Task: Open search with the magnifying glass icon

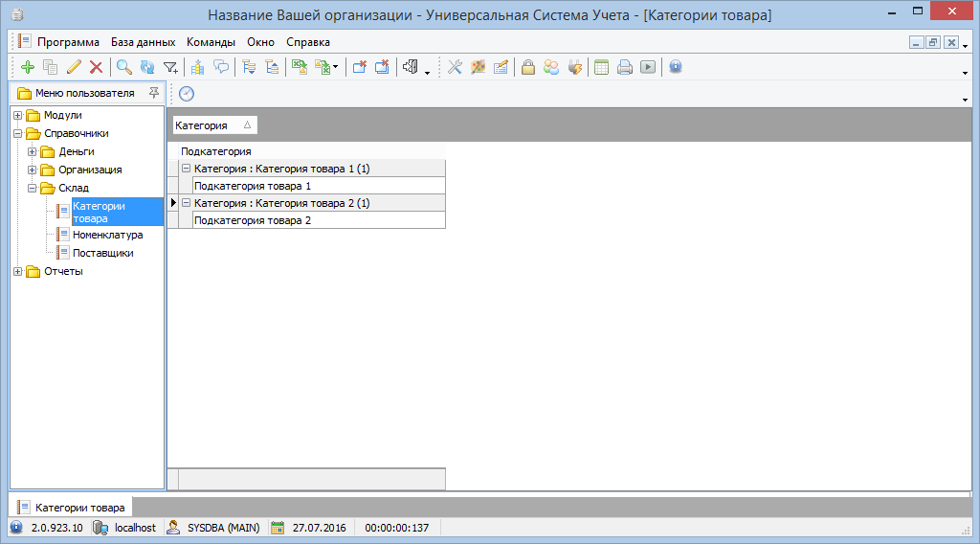Action: coord(124,67)
